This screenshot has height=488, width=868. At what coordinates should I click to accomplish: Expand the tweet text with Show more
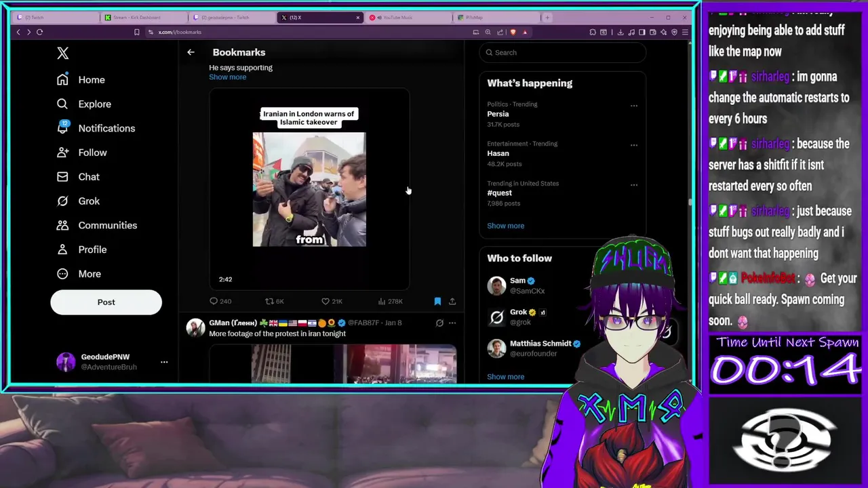pos(227,77)
